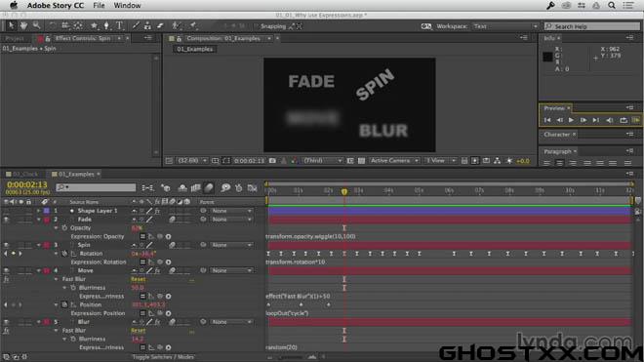Open the Active Camera dropdown
The width and height of the screenshot is (644, 362).
coord(394,161)
